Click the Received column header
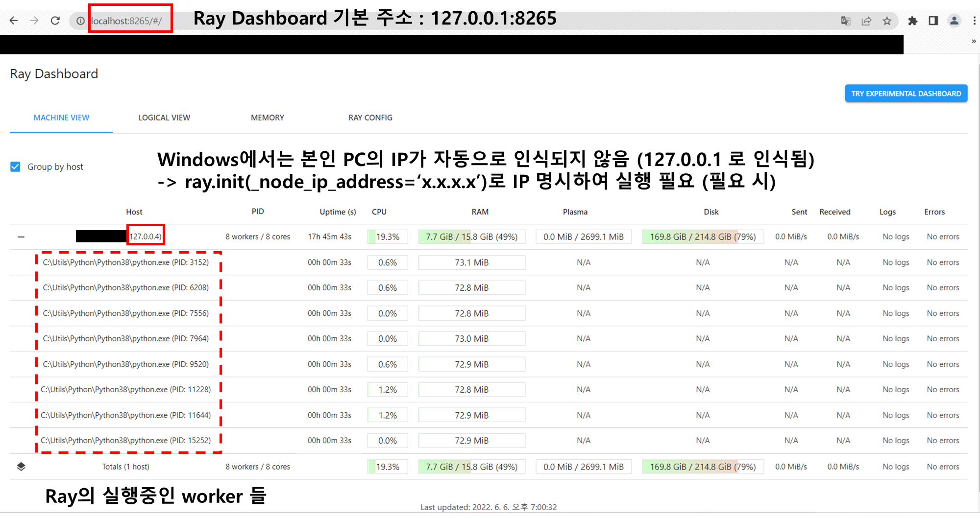The width and height of the screenshot is (980, 518). coord(835,212)
